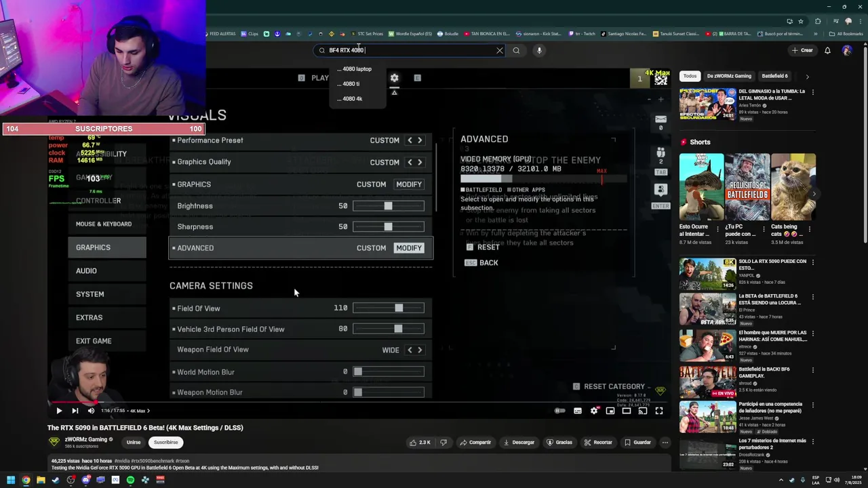Select suggestion '4080 laptop'
Screen dimensions: 868x488
coord(357,69)
